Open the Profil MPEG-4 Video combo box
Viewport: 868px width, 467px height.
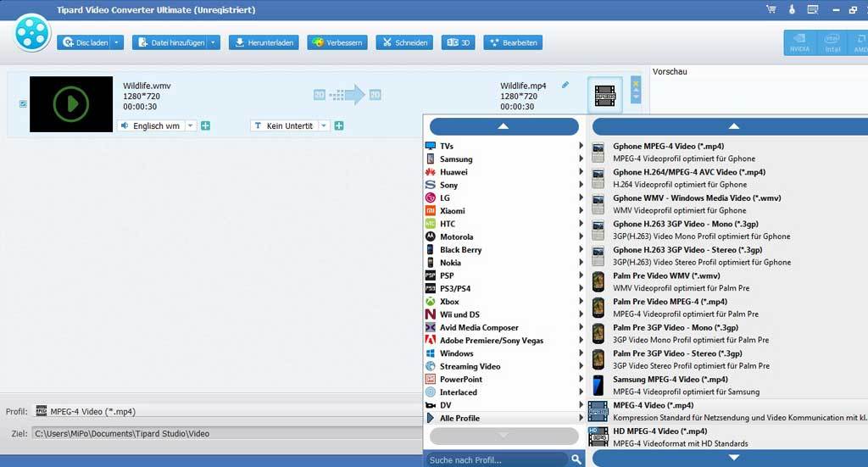pyautogui.click(x=227, y=411)
